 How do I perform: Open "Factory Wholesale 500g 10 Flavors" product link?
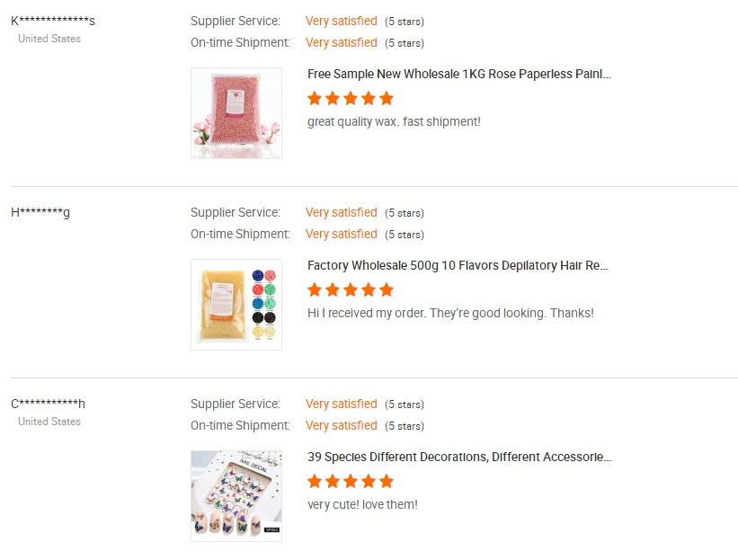[x=458, y=265]
